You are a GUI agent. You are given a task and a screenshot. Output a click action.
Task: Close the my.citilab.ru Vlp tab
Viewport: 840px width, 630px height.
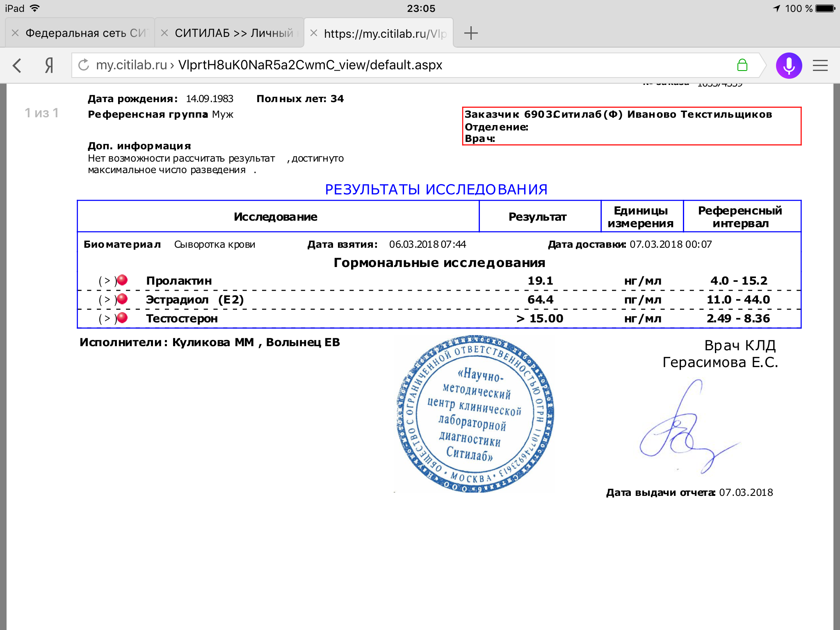tap(314, 33)
